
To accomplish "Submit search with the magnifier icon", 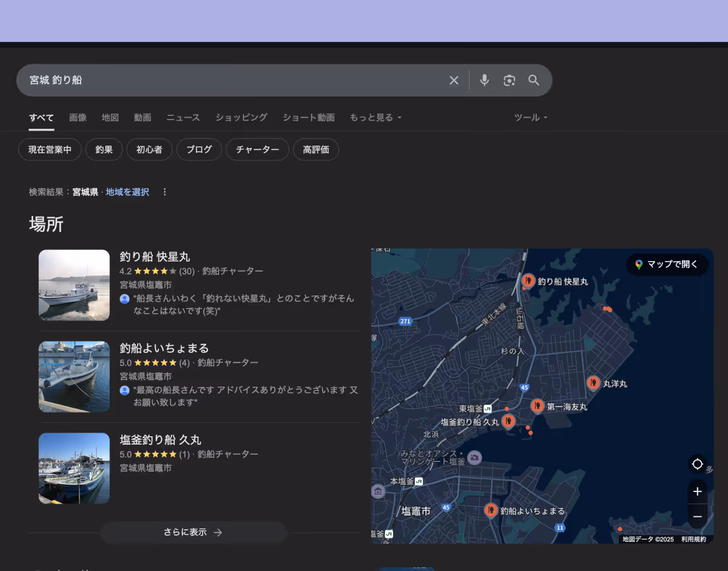I will click(x=534, y=80).
